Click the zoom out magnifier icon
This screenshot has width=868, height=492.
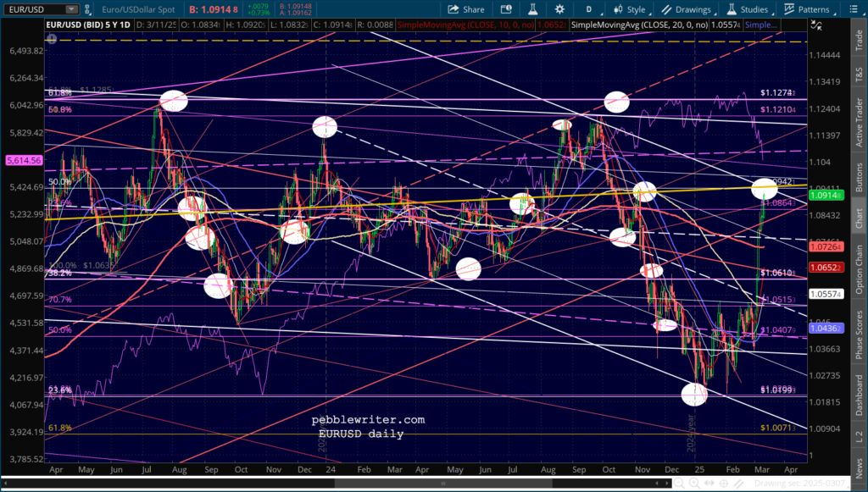coord(679,484)
